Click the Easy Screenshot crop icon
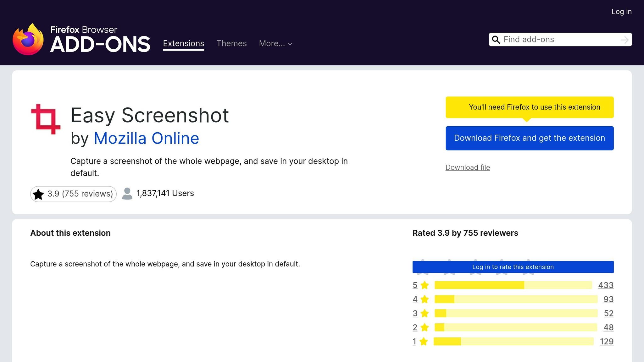The image size is (644, 362). (46, 119)
